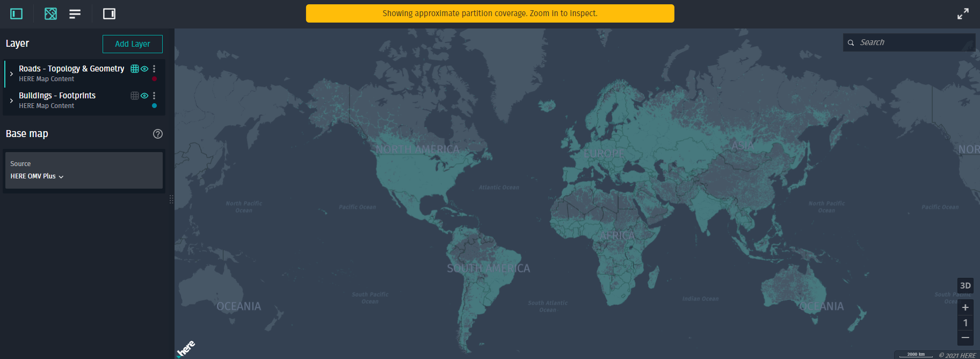Toggle partition grid for Roads layer

[x=135, y=69]
